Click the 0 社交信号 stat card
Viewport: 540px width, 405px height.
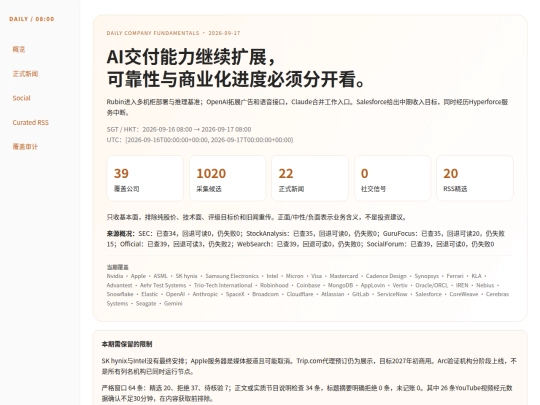392,178
